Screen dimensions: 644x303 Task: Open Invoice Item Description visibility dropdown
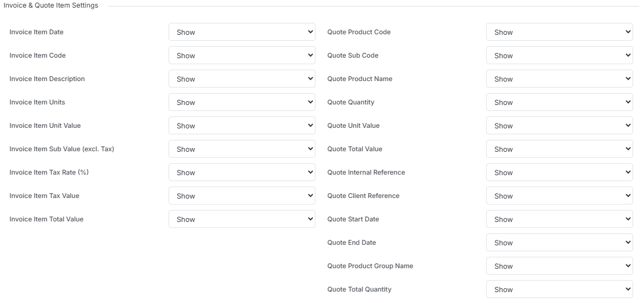(x=242, y=79)
